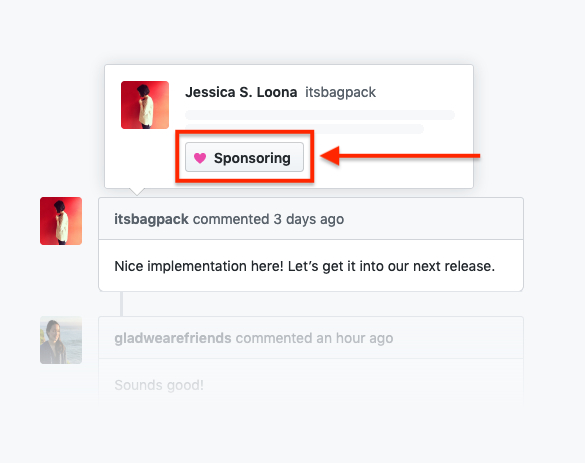Click itsbagpack avatar beside comment
Viewport: 585px width, 463px height.
click(61, 221)
